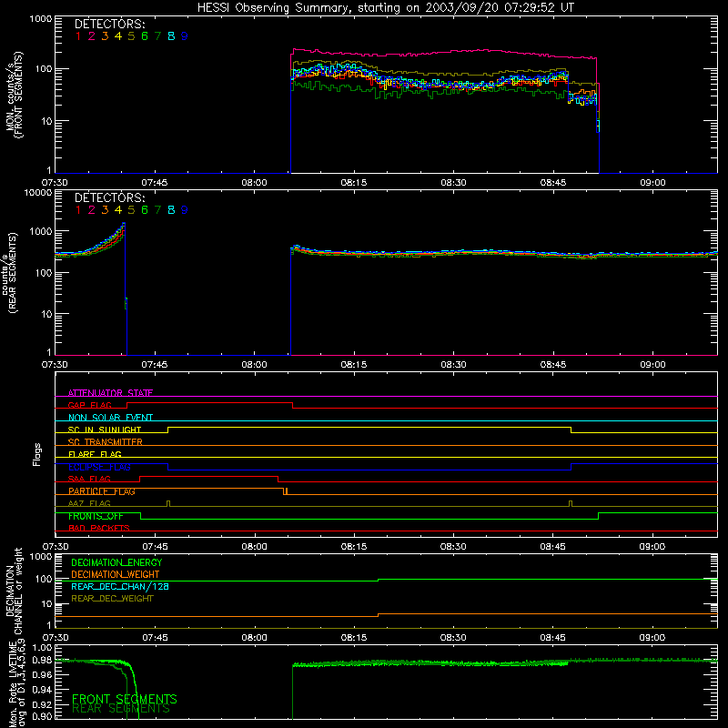
Task: Click the DETECTORS: label in front segments plot
Action: [x=109, y=25]
